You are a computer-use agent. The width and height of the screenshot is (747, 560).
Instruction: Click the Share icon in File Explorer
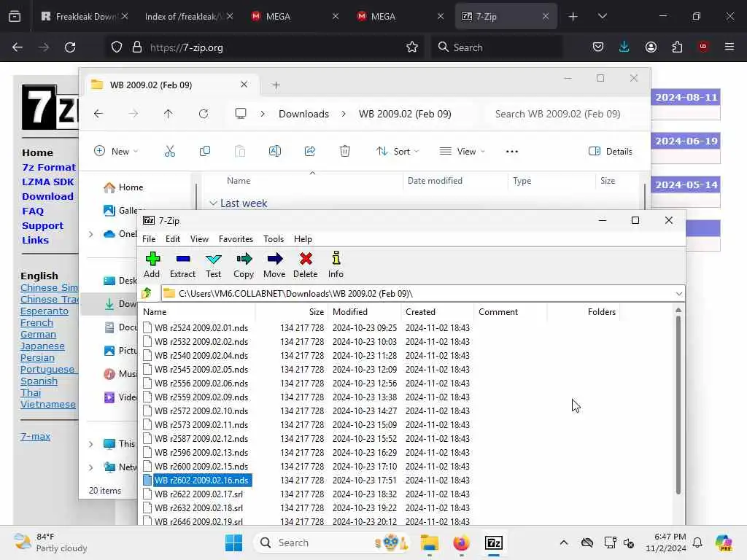[309, 152]
